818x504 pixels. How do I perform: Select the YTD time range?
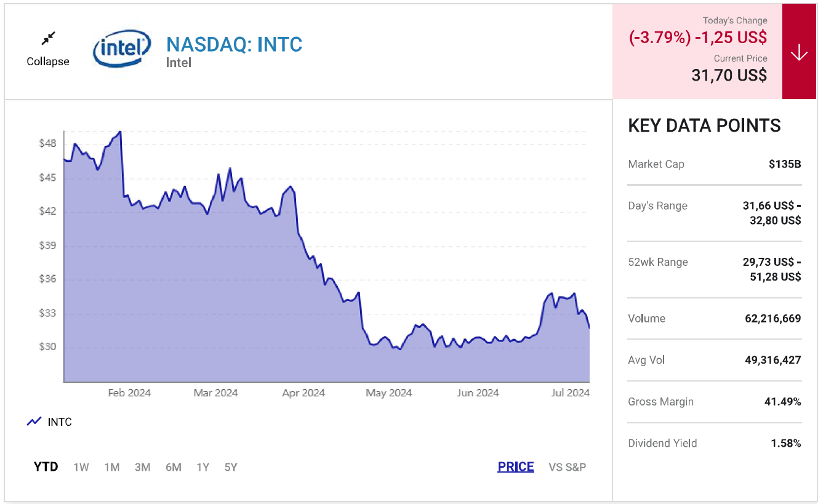point(46,467)
